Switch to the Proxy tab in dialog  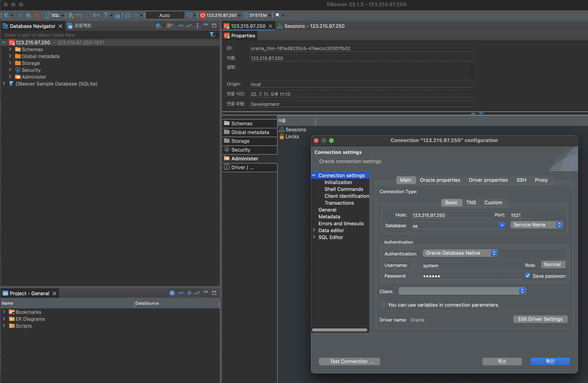tap(541, 180)
